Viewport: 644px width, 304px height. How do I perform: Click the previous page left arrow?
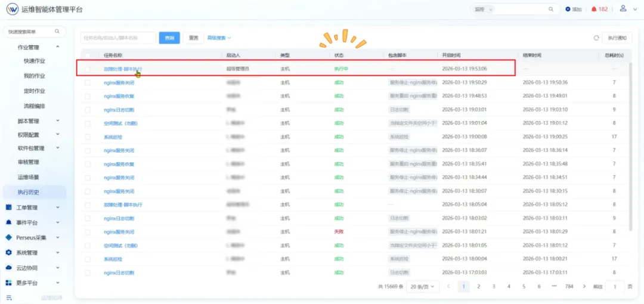[448, 286]
